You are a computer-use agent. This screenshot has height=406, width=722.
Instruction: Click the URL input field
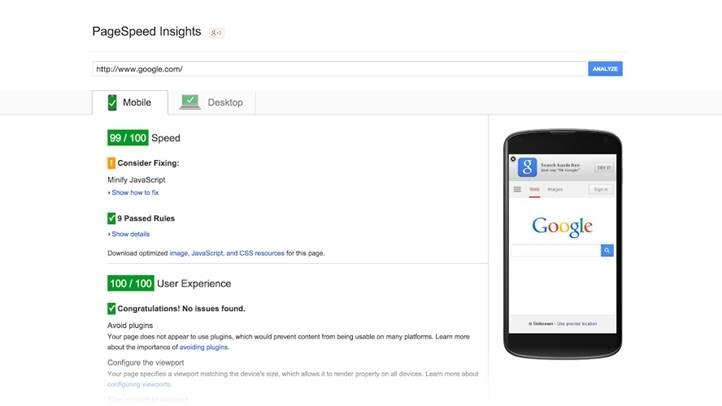click(x=338, y=69)
